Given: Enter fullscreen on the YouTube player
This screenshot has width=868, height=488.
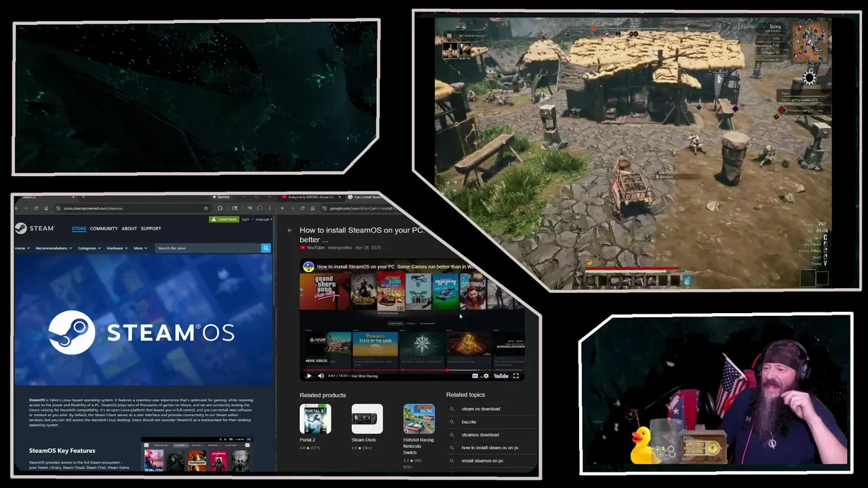Looking at the screenshot, I should pyautogui.click(x=516, y=375).
